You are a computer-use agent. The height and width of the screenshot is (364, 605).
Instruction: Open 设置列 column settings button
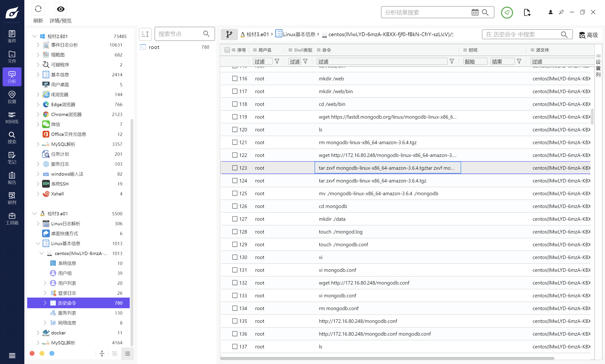point(598,65)
